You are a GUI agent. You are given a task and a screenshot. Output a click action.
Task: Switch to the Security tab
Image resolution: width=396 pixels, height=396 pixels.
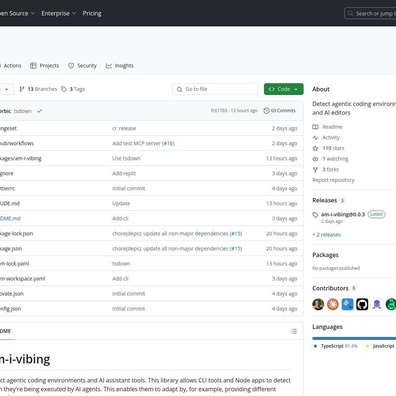point(82,66)
